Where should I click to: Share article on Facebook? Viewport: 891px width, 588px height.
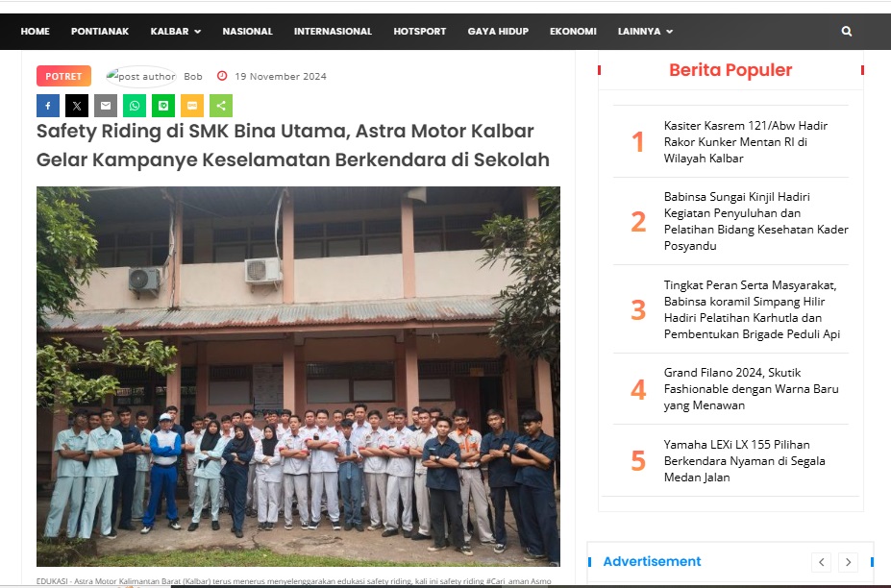pos(48,106)
